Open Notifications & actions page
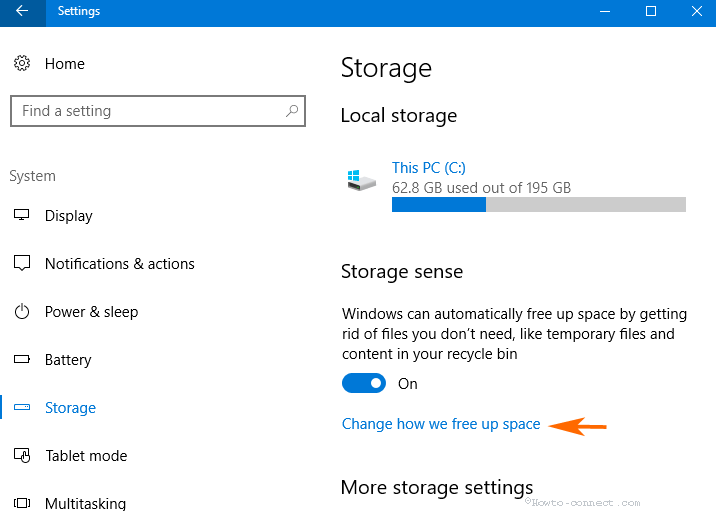Screen dimensions: 716x511 click(120, 263)
